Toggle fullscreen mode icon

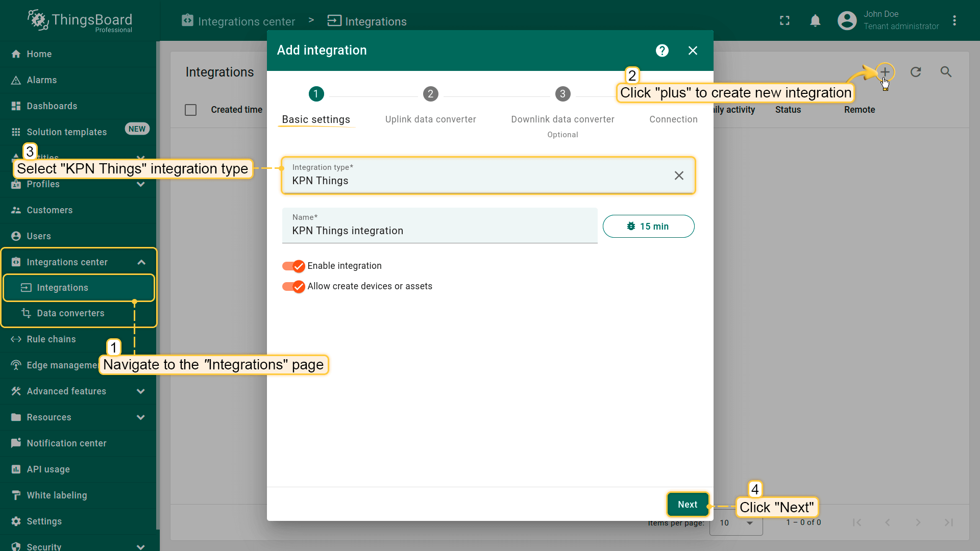pos(785,21)
